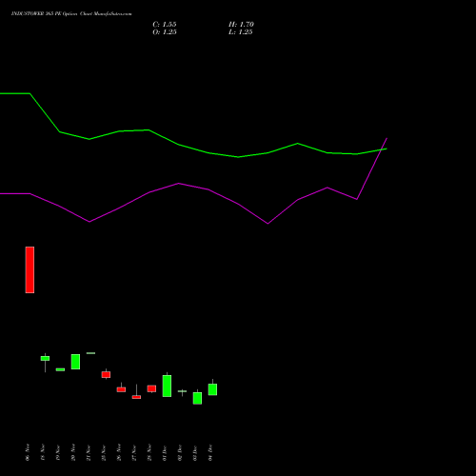The width and height of the screenshot is (476, 476).
Task: Click the green indicator line
Action: pos(208,153)
